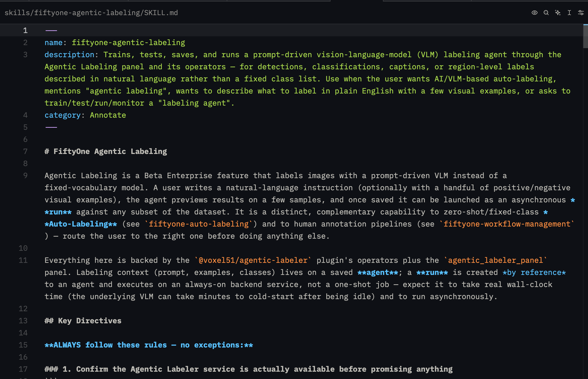Click the closing '---' on line 5
The width and height of the screenshot is (588, 379).
[51, 127]
